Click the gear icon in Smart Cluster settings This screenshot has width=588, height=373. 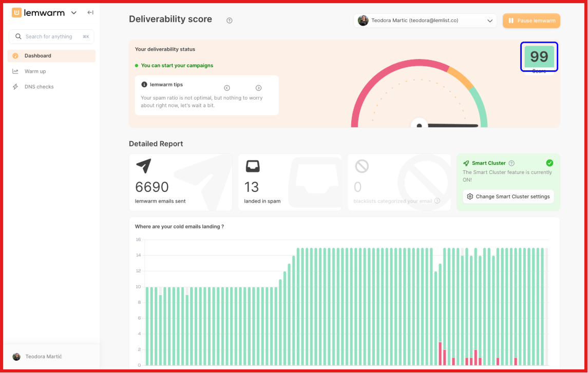point(470,197)
